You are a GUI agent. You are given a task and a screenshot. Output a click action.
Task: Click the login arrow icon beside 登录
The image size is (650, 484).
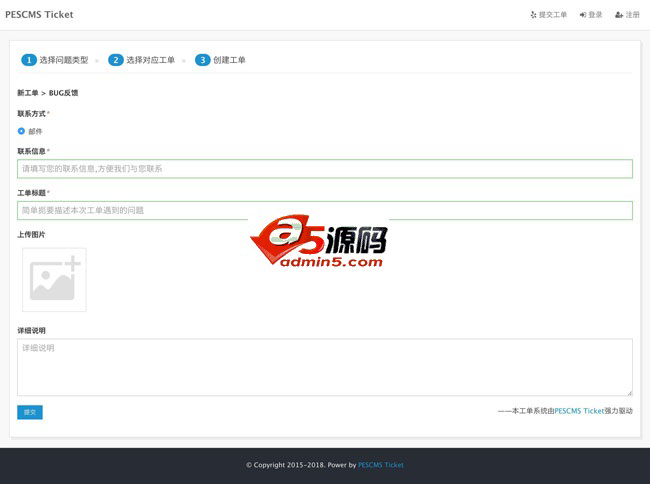pyautogui.click(x=583, y=15)
